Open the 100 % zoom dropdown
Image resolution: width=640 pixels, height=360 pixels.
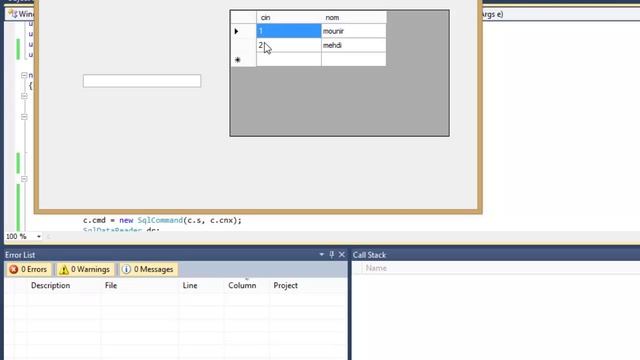coord(39,236)
